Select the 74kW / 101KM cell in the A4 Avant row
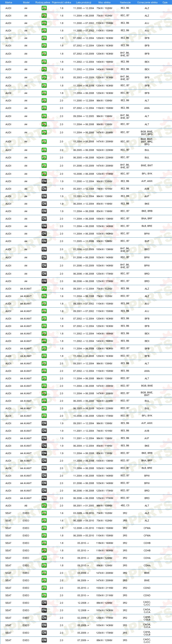Viewport: 172px width, 644px height. pos(104,431)
